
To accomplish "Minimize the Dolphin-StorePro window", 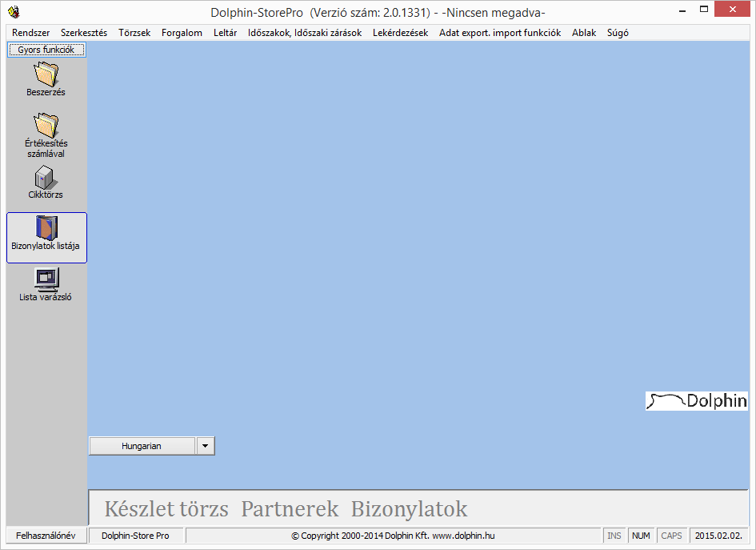I will 682,10.
